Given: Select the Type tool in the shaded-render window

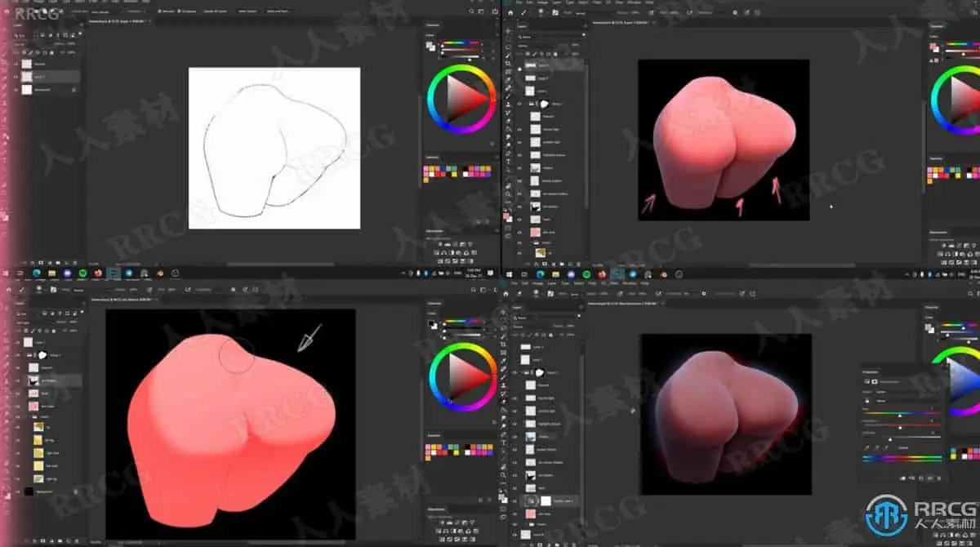Looking at the screenshot, I should pyautogui.click(x=508, y=161).
